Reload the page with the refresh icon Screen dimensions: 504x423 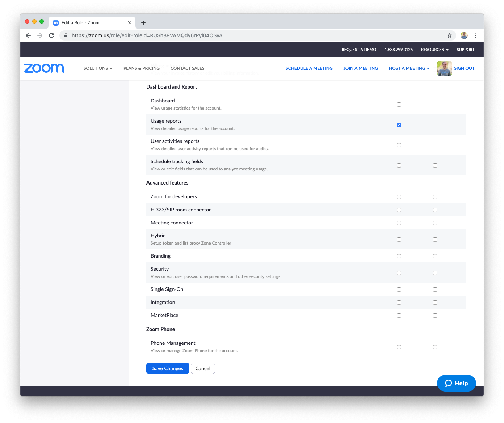click(51, 35)
